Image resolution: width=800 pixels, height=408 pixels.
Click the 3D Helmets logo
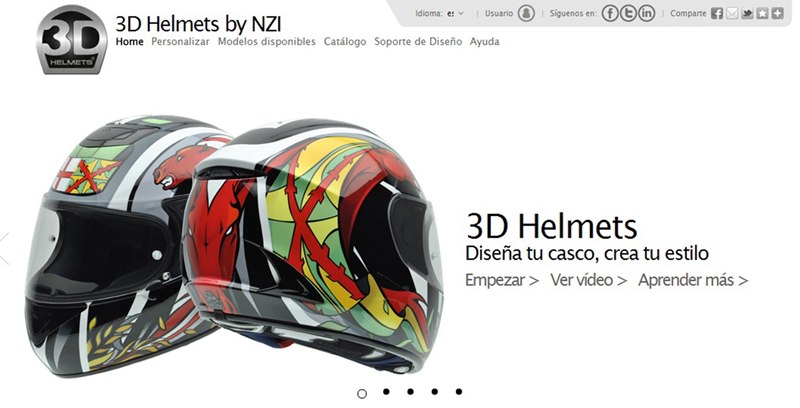tap(72, 39)
